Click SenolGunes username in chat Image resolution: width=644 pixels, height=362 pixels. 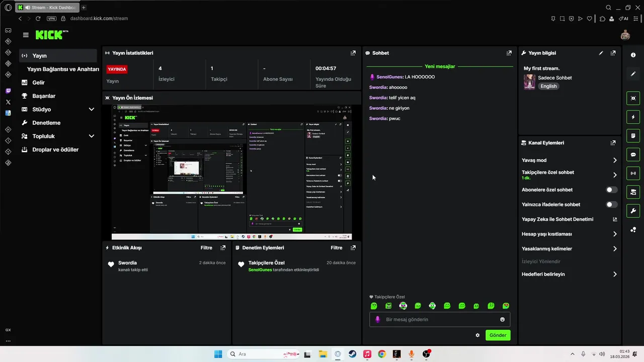389,77
